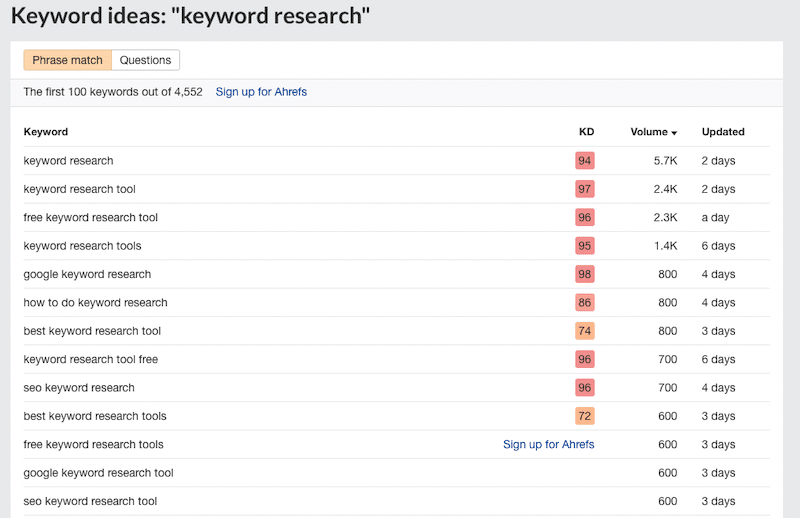Click the "a day" updated value
This screenshot has height=518, width=800.
click(715, 218)
